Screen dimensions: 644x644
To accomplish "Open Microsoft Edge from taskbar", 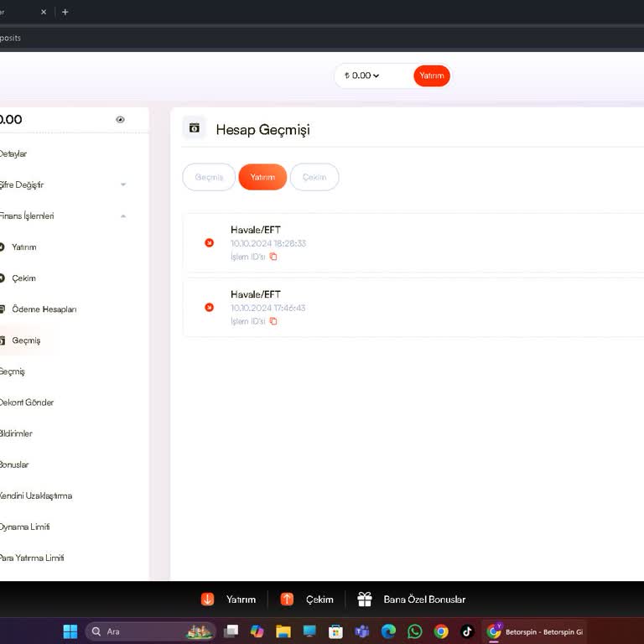I will [388, 631].
